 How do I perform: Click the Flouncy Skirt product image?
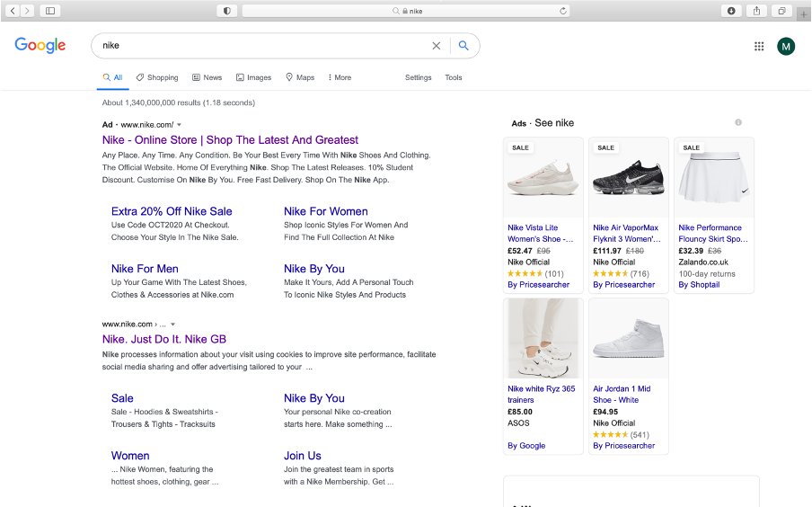coord(713,178)
